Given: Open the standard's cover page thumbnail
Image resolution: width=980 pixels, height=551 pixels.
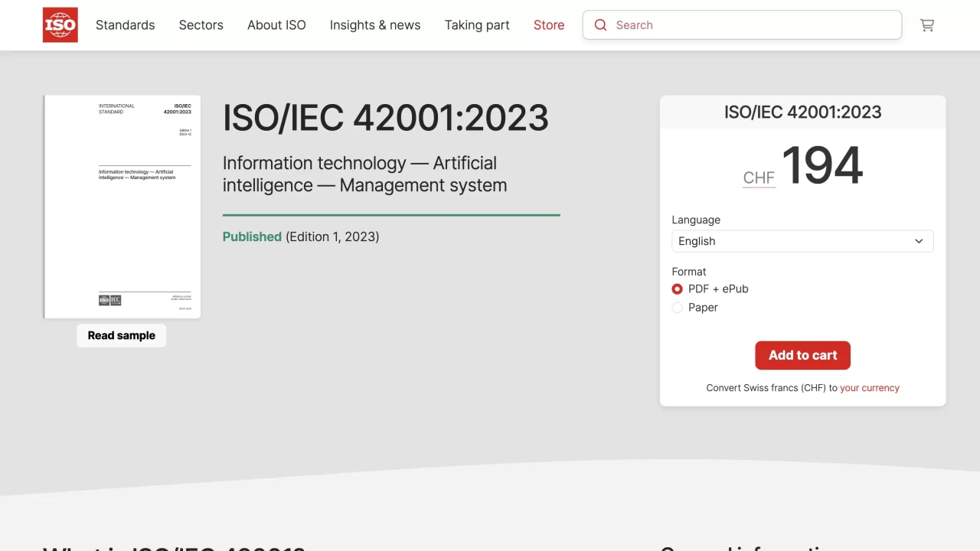Looking at the screenshot, I should pos(122,207).
